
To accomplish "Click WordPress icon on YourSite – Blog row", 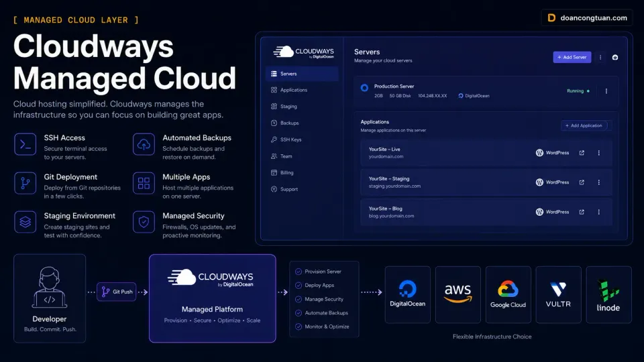I will tap(539, 213).
